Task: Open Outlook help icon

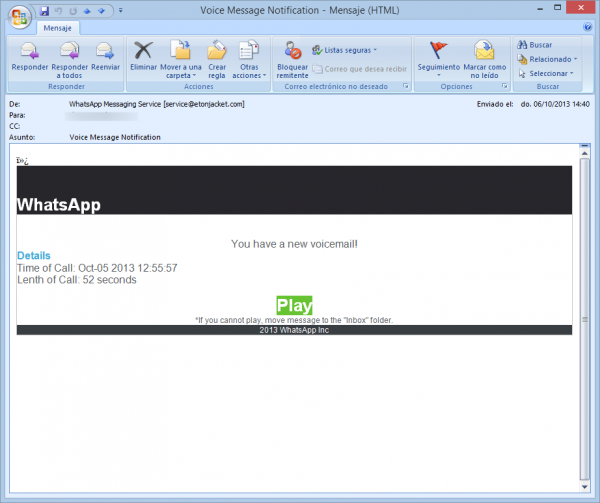Action: 587,27
